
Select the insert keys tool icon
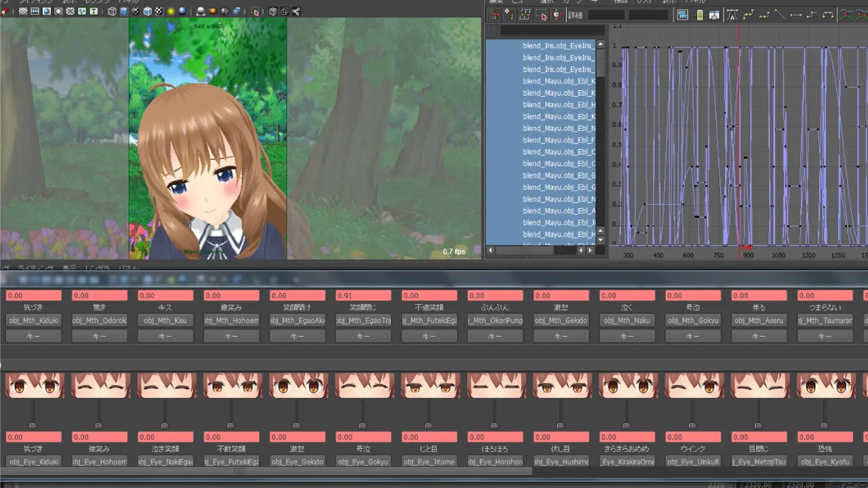[509, 15]
